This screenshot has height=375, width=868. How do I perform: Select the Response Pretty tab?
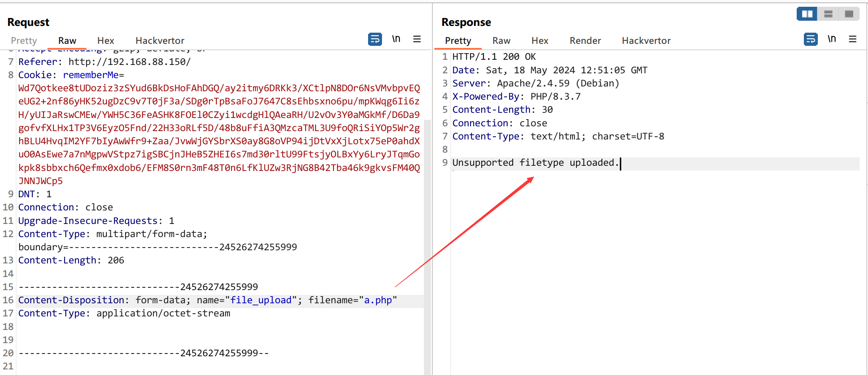coord(458,41)
